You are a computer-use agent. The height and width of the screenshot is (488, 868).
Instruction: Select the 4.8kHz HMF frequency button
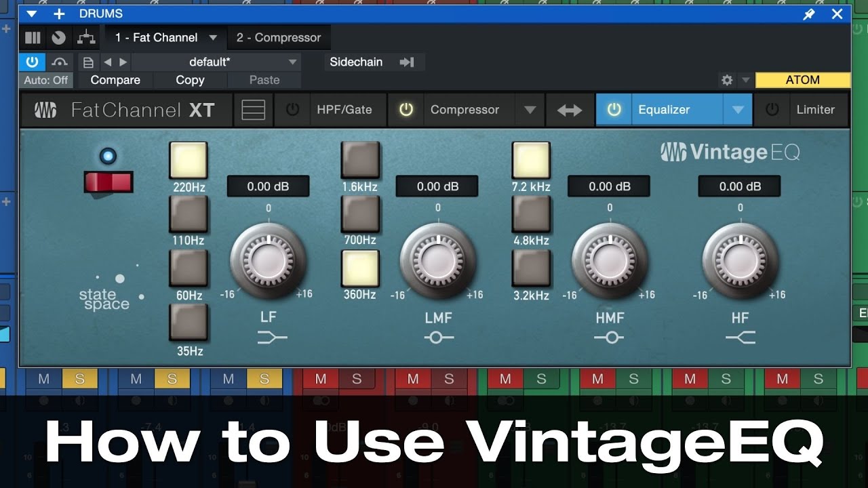tap(531, 214)
